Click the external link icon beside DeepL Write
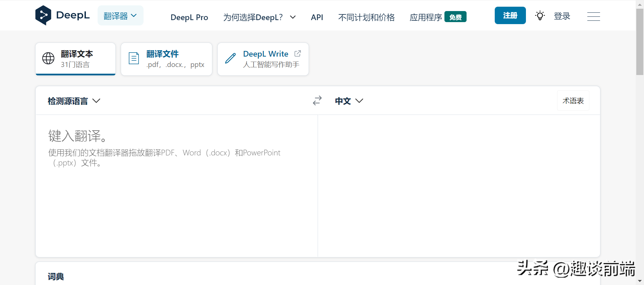Viewport: 644px width, 285px height. tap(298, 54)
